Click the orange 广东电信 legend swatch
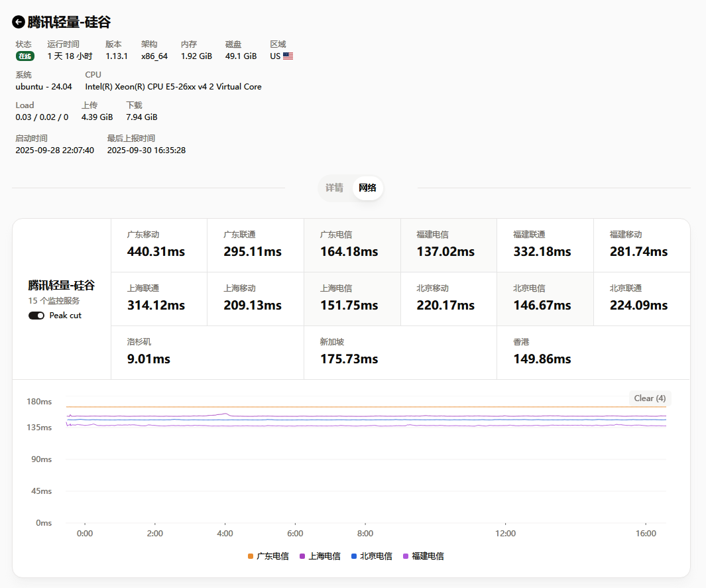The width and height of the screenshot is (706, 588). tap(251, 556)
